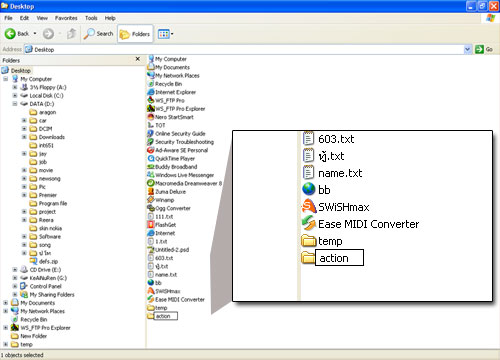This screenshot has height=360, width=500.
Task: Open the File menu
Action: click(8, 18)
